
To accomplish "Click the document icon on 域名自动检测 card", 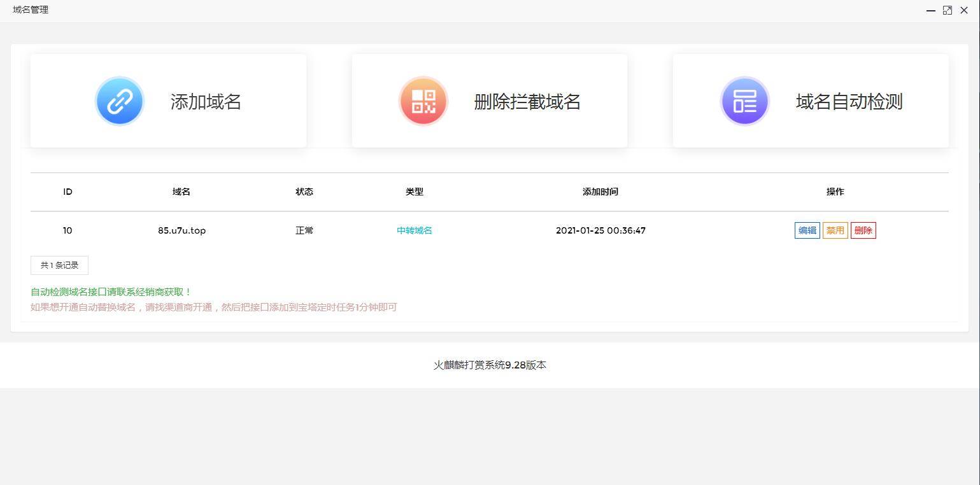I will pyautogui.click(x=744, y=101).
